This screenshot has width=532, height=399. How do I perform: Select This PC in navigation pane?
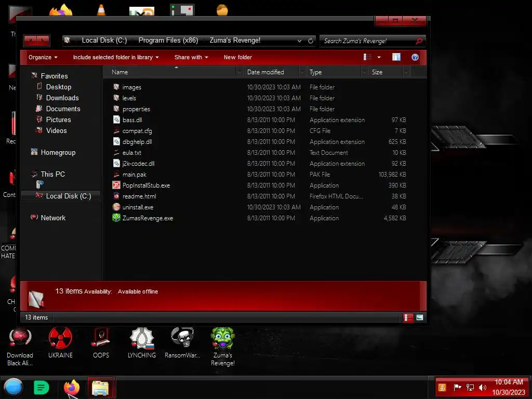coord(52,174)
